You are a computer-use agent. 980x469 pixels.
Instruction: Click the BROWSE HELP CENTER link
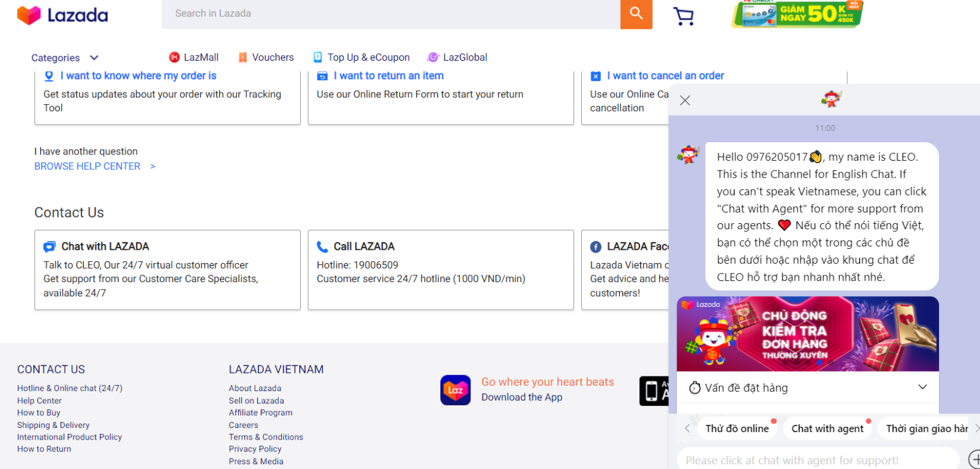pos(88,166)
